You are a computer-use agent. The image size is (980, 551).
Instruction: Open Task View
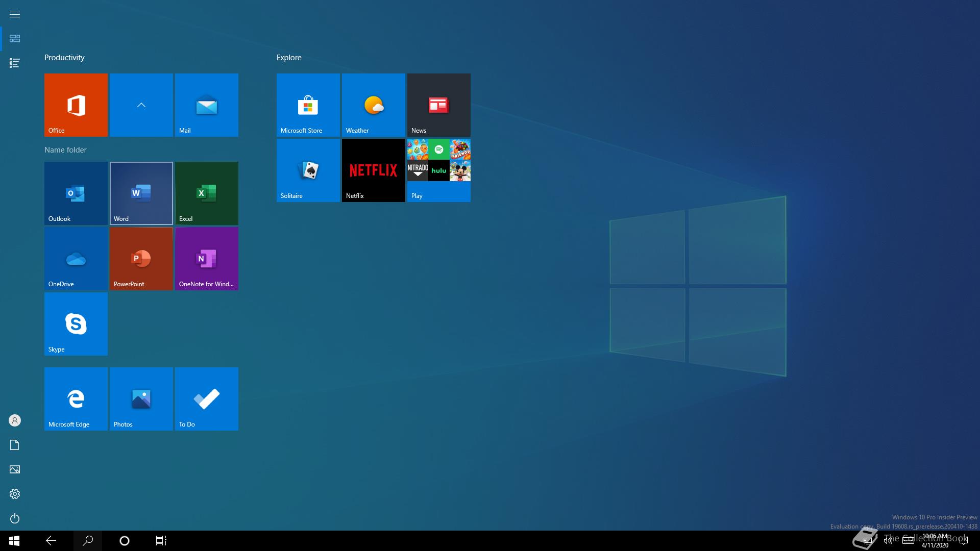pyautogui.click(x=161, y=541)
